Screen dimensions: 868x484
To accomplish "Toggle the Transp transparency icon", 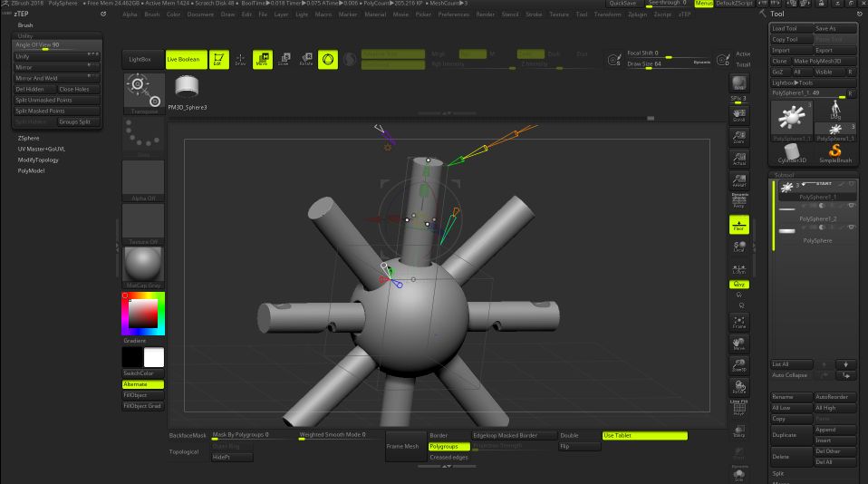I will [739, 431].
